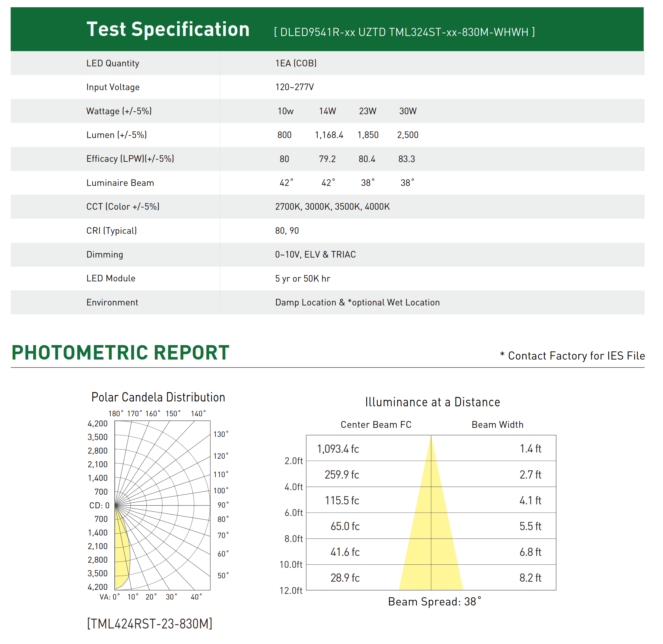Click the Test Specification heading
This screenshot has width=663, height=644.
point(168,29)
